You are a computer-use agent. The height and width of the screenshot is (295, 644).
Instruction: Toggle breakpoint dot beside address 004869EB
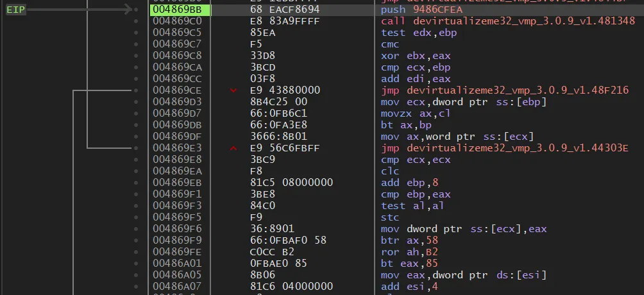[135, 183]
